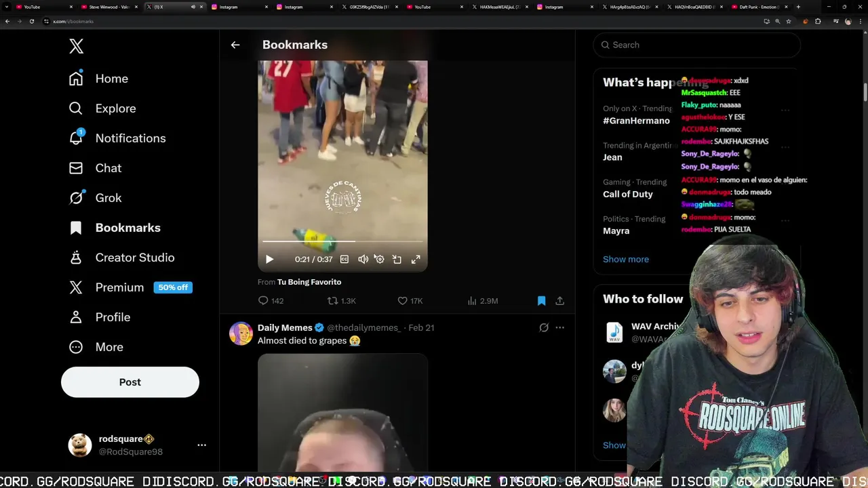Click the page scrollbar thumb
Viewport: 868px width, 488px height.
[865, 91]
